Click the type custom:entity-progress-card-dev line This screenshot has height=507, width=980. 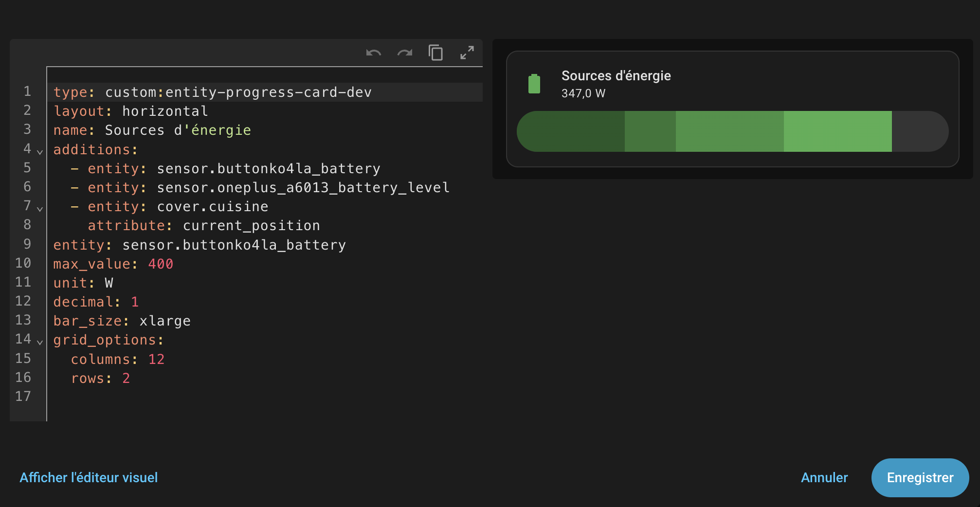[238, 92]
